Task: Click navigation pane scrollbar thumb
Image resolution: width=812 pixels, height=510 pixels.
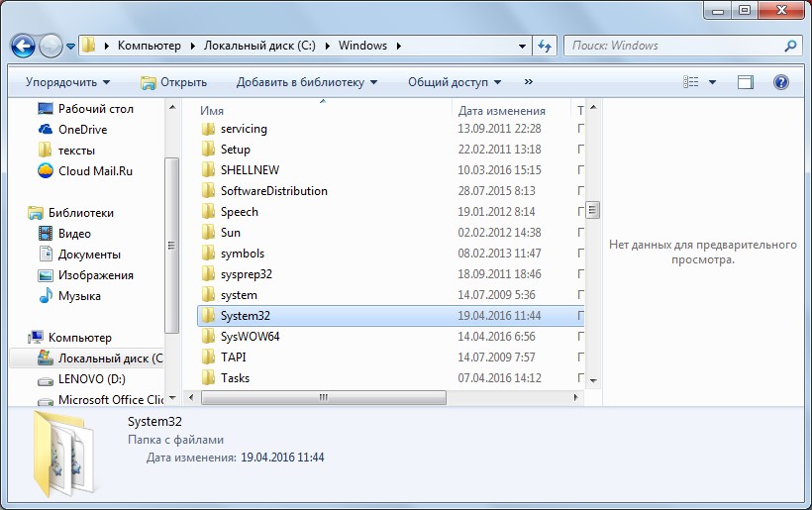Action: point(172,246)
